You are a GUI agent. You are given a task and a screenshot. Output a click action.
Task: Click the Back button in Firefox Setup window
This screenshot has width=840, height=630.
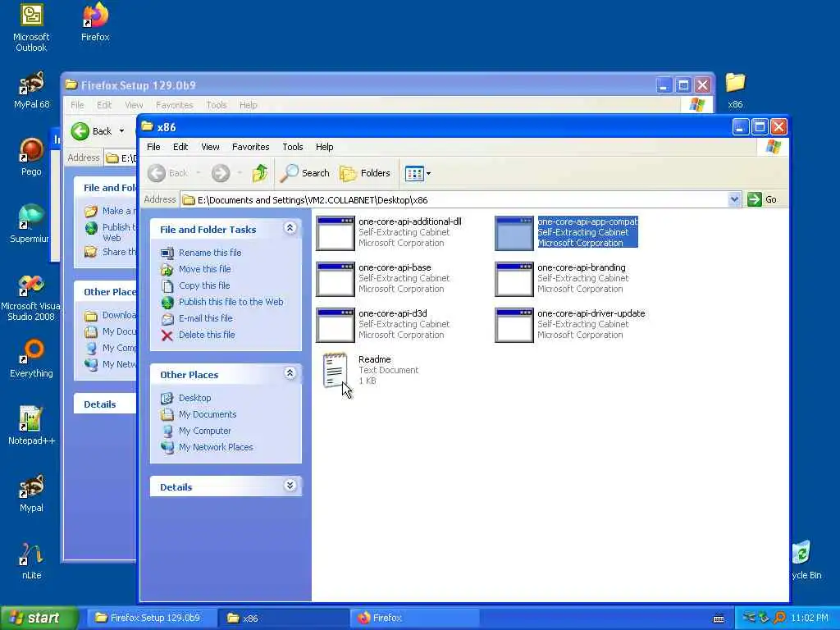point(92,131)
